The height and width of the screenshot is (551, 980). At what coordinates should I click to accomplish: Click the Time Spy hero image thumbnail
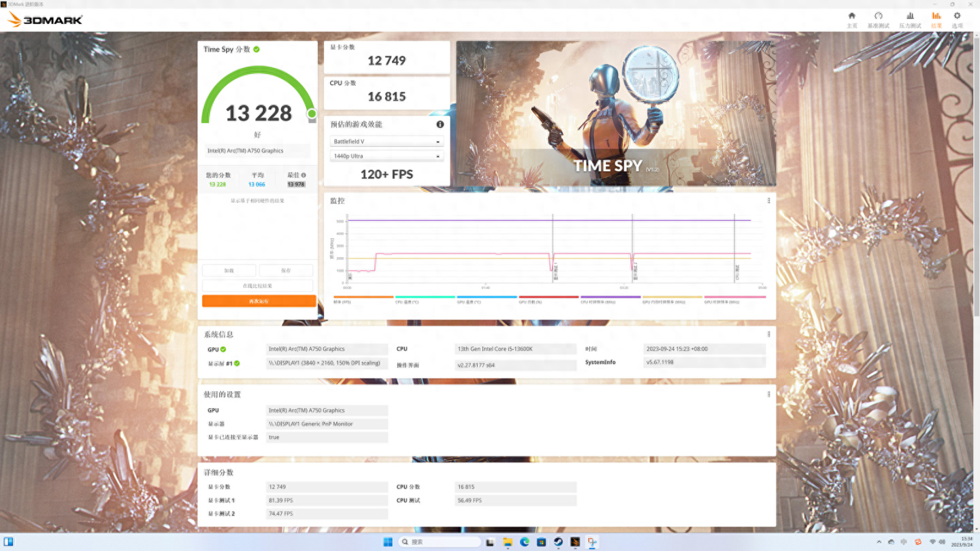pyautogui.click(x=616, y=114)
